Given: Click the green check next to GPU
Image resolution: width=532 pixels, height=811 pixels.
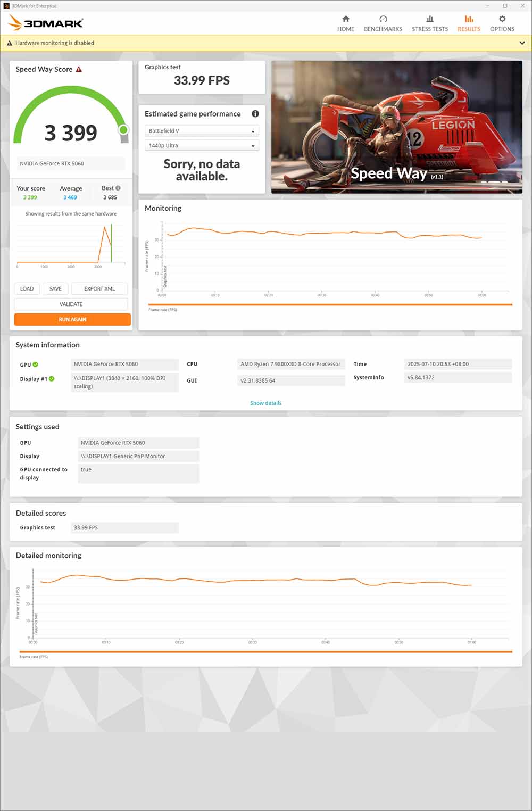Looking at the screenshot, I should tap(36, 365).
